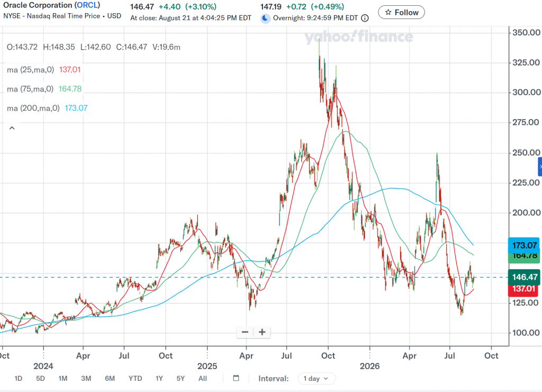
Task: Click the +4.40 (+3.10%) change text
Action: pos(187,6)
